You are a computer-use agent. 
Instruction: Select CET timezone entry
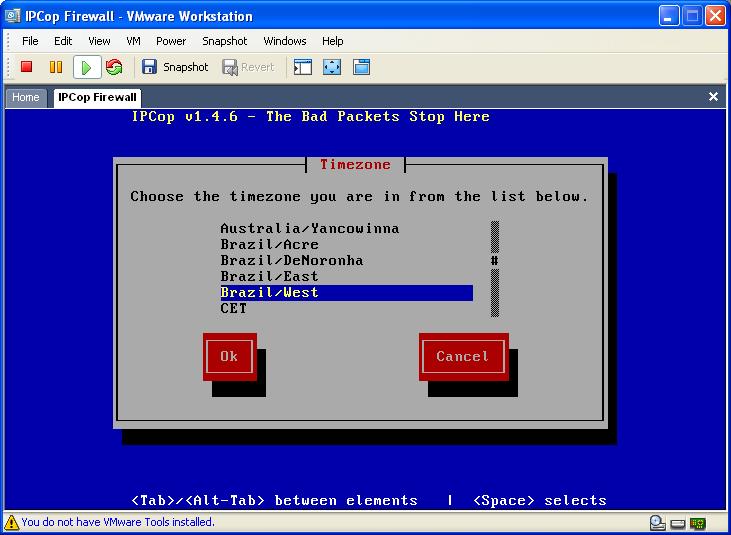coord(347,309)
